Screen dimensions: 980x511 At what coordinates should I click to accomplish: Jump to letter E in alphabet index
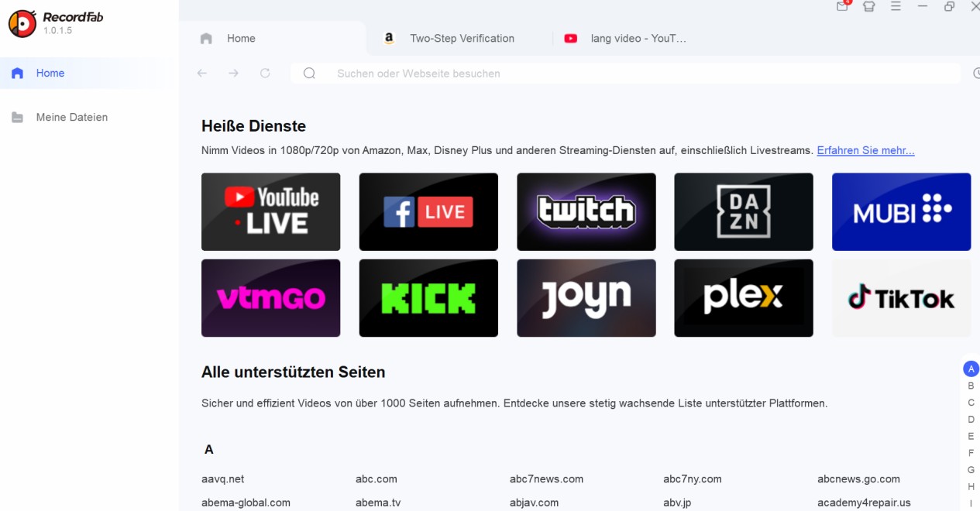pos(971,436)
